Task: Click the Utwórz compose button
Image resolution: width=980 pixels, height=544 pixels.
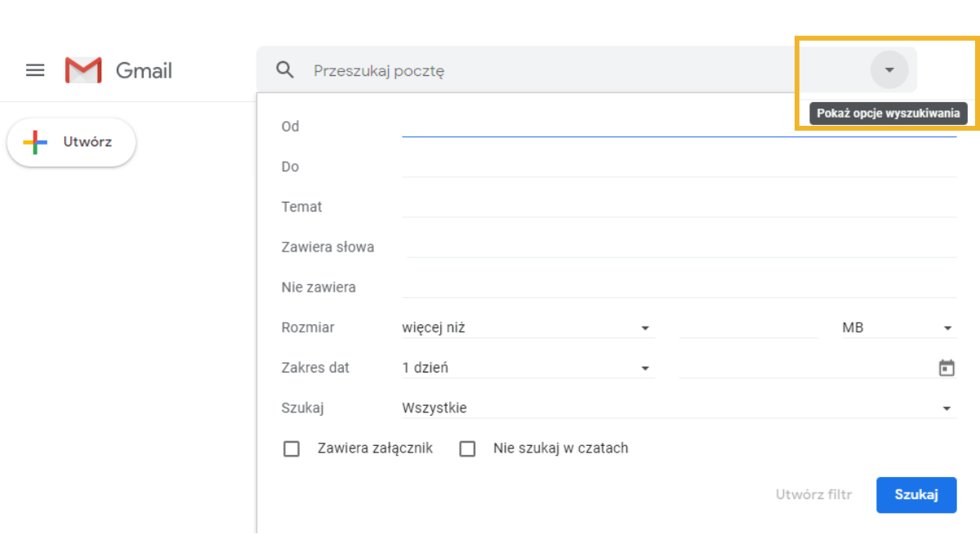Action: 72,143
